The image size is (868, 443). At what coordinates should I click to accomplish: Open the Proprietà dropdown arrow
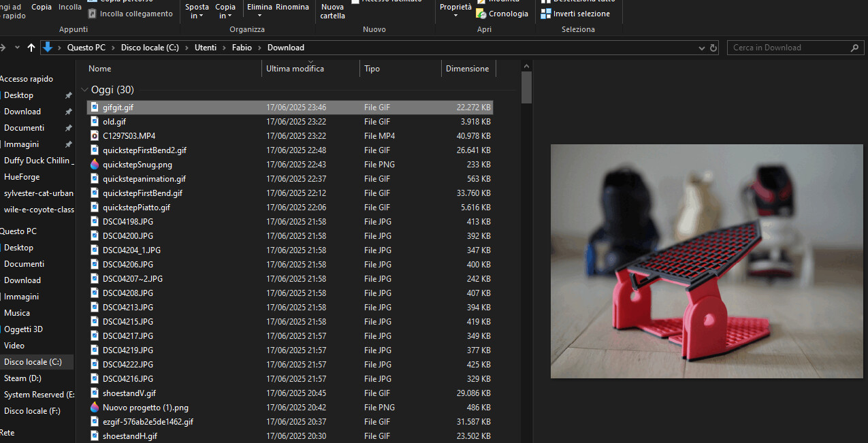tap(455, 16)
